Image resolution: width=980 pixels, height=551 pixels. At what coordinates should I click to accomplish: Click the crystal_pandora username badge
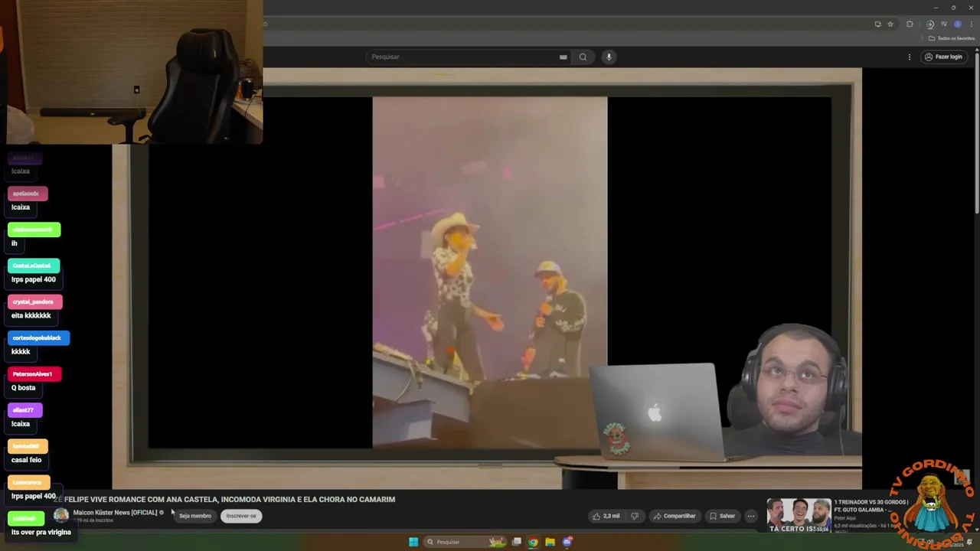[34, 302]
